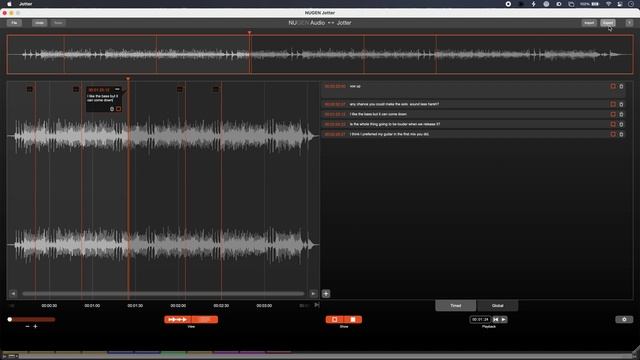640x360 pixels.
Task: Click the zoom out minus button
Action: (27, 327)
